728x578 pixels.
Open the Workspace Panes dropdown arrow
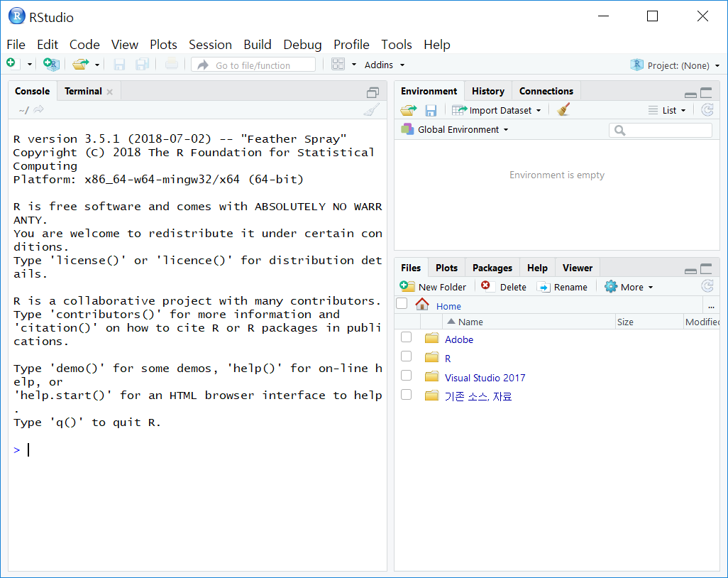(354, 65)
